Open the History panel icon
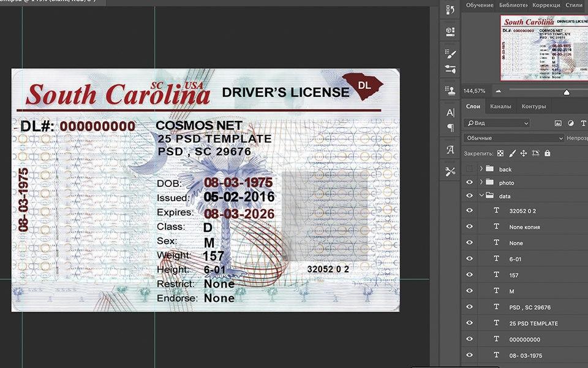This screenshot has height=368, width=588. 450,10
